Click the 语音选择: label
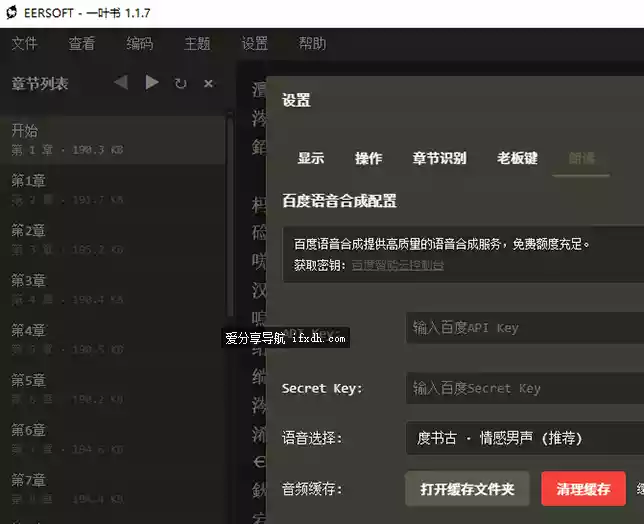This screenshot has width=644, height=524. [312, 438]
